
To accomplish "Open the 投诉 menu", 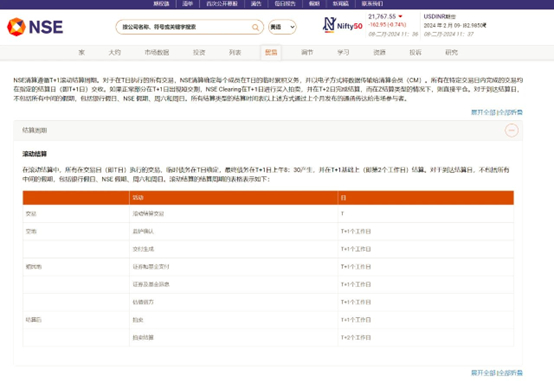I will coord(415,52).
